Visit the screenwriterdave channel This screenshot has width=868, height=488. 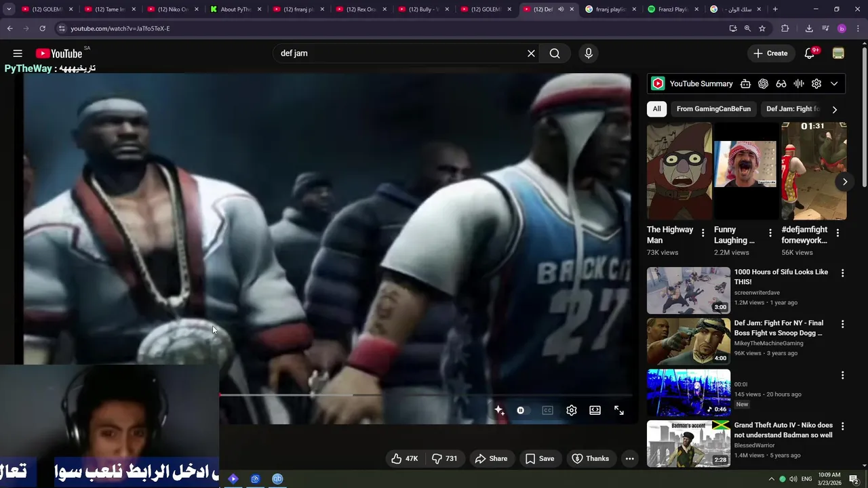[x=757, y=293]
